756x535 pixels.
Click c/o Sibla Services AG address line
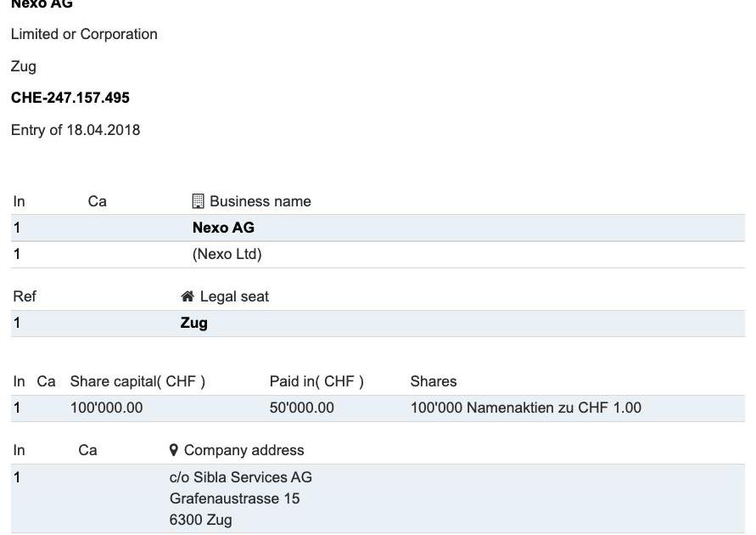[x=240, y=477]
